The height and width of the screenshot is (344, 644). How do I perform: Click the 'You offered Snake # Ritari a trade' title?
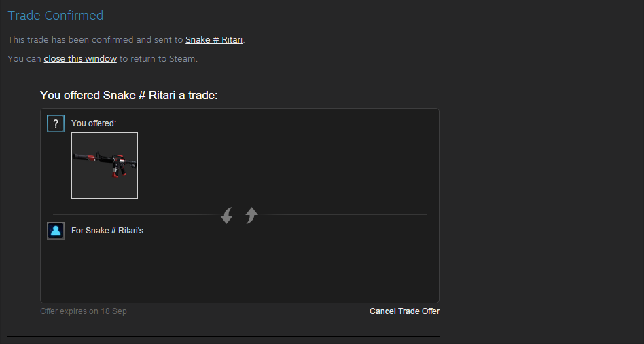coord(128,95)
